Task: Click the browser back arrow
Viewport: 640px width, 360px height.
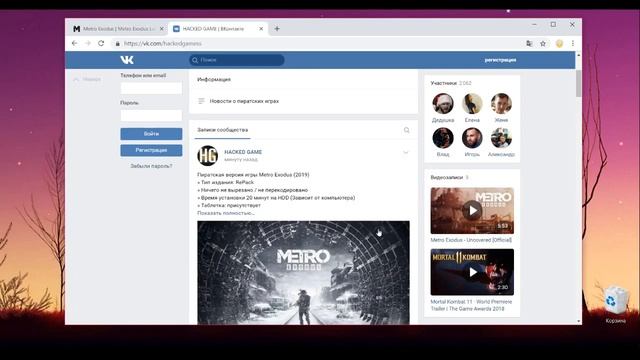Action: 74,43
